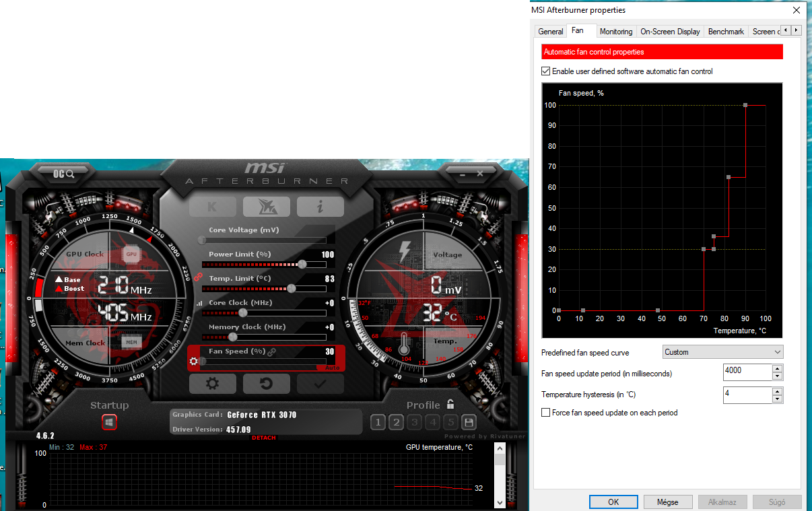Toggle 'Force fan speed update on each period'

[609, 413]
